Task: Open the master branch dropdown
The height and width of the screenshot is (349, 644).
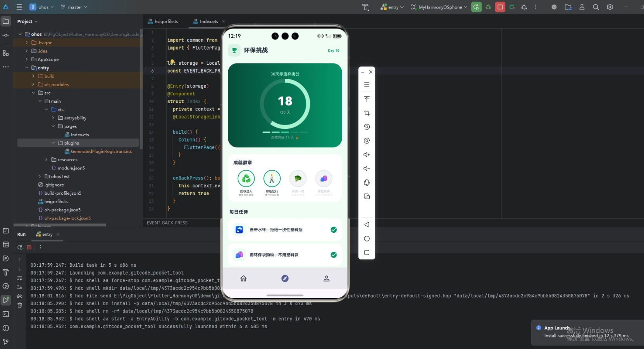Action: pos(74,7)
